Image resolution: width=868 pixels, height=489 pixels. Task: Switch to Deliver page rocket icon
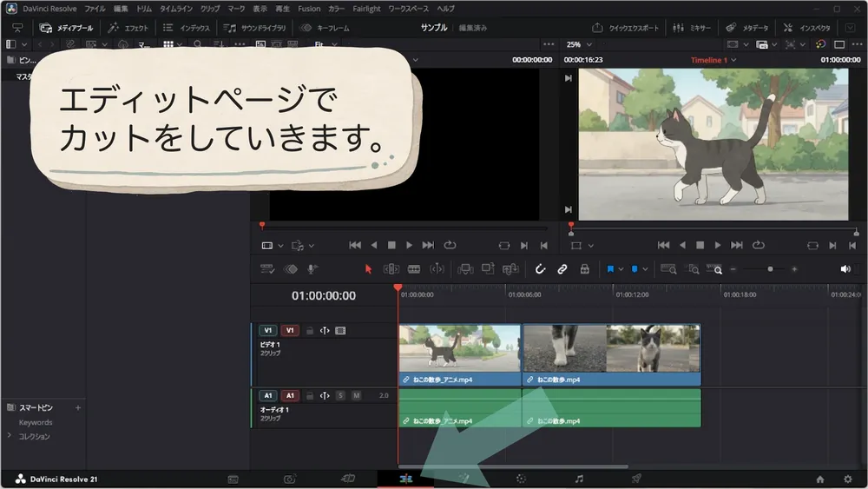point(636,479)
